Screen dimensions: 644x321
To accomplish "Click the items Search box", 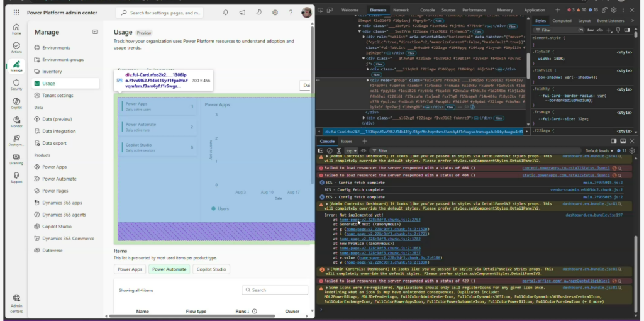I will 275,290.
